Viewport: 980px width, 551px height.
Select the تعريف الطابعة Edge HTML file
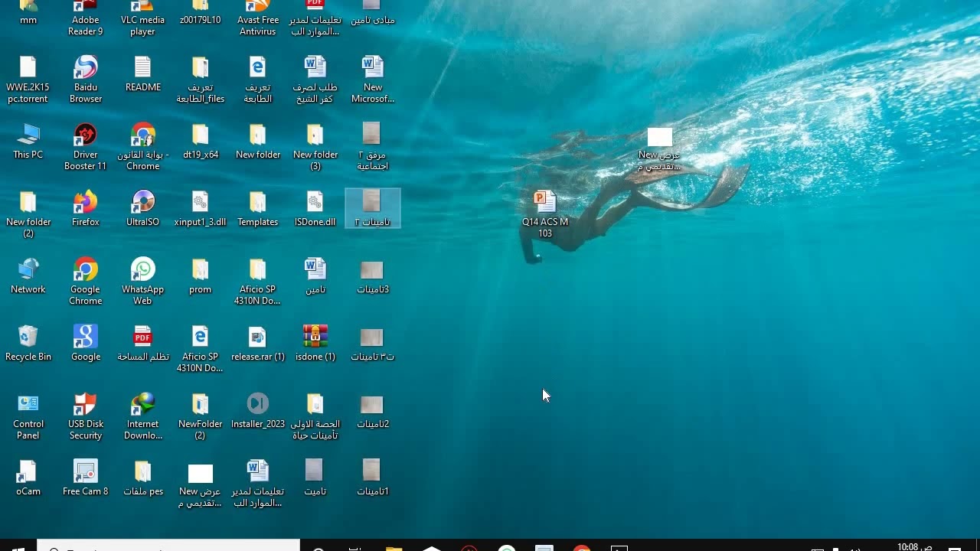click(x=257, y=80)
